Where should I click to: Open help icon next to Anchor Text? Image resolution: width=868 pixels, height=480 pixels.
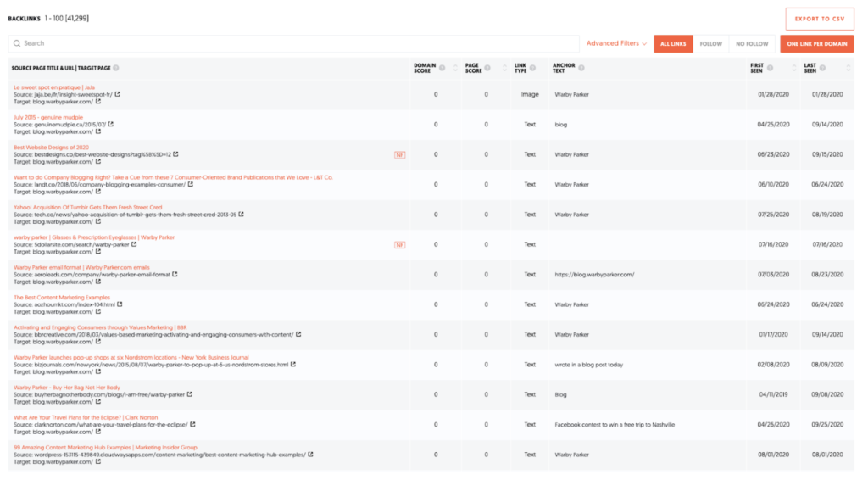(x=581, y=68)
